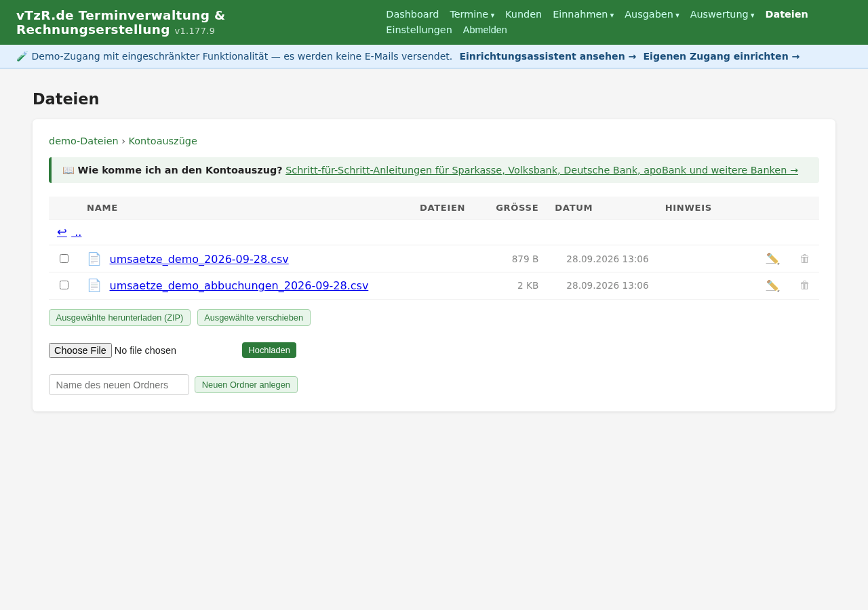The height and width of the screenshot is (610, 868).
Task: Go to the Kunden page
Action: click(524, 14)
